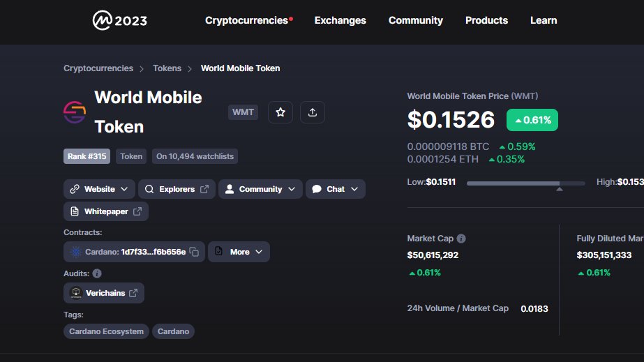Viewport: 644px width, 362px height.
Task: Open the Whitepaper link
Action: pos(106,211)
